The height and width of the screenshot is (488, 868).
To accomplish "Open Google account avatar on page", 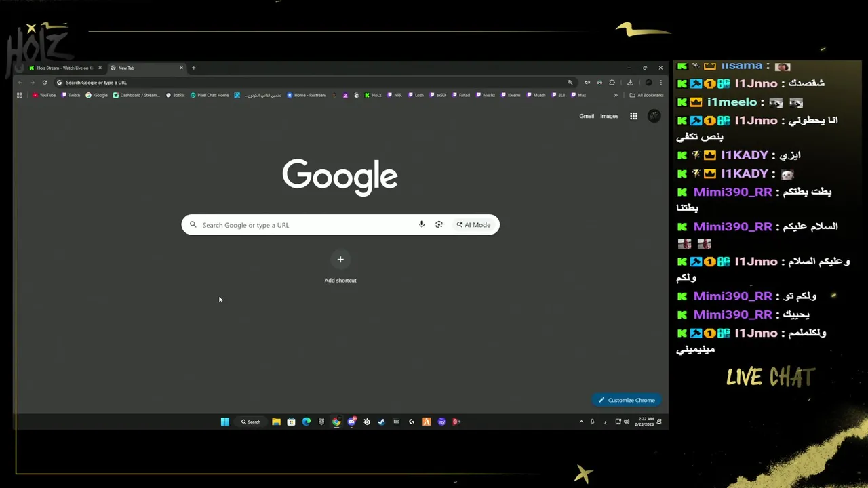I will click(x=654, y=116).
